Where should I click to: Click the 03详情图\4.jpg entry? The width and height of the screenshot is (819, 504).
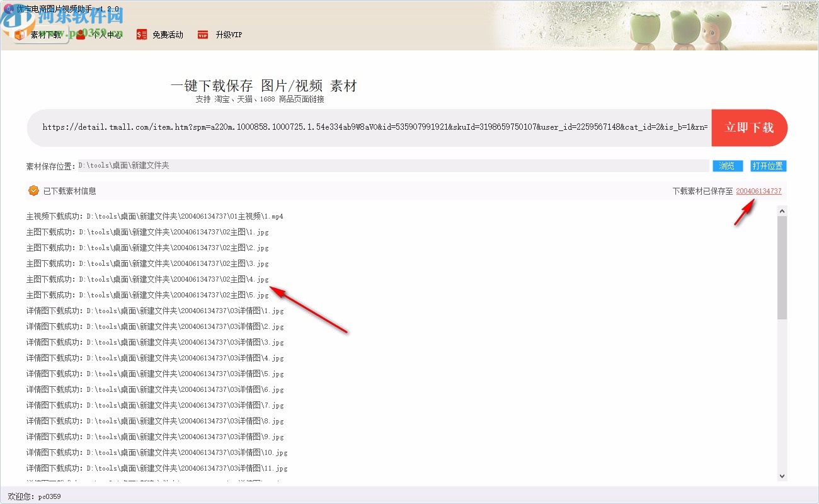(155, 358)
